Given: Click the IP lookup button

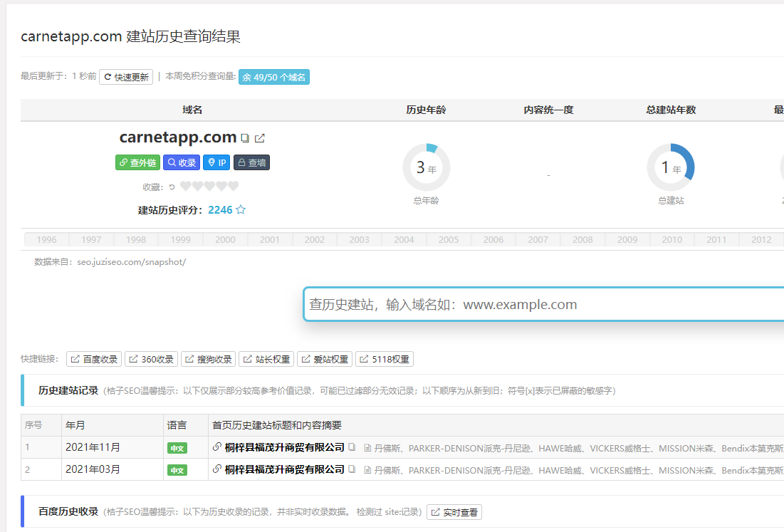Looking at the screenshot, I should [x=216, y=162].
